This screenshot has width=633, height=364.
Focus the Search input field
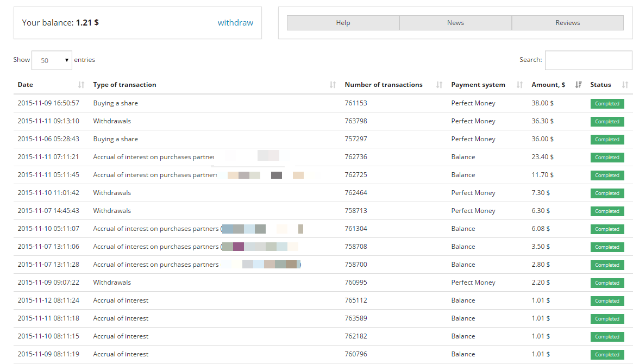tap(588, 60)
